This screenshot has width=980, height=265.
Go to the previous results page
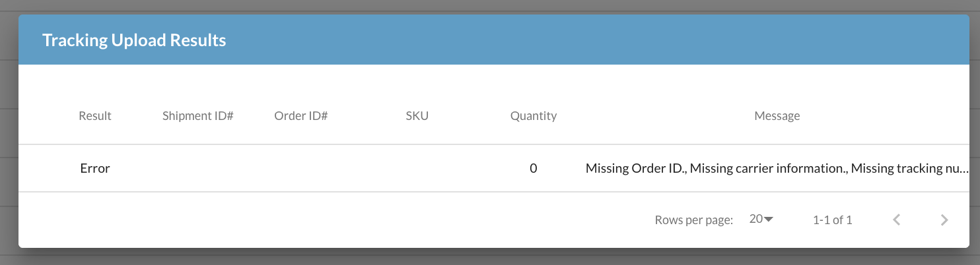(896, 220)
